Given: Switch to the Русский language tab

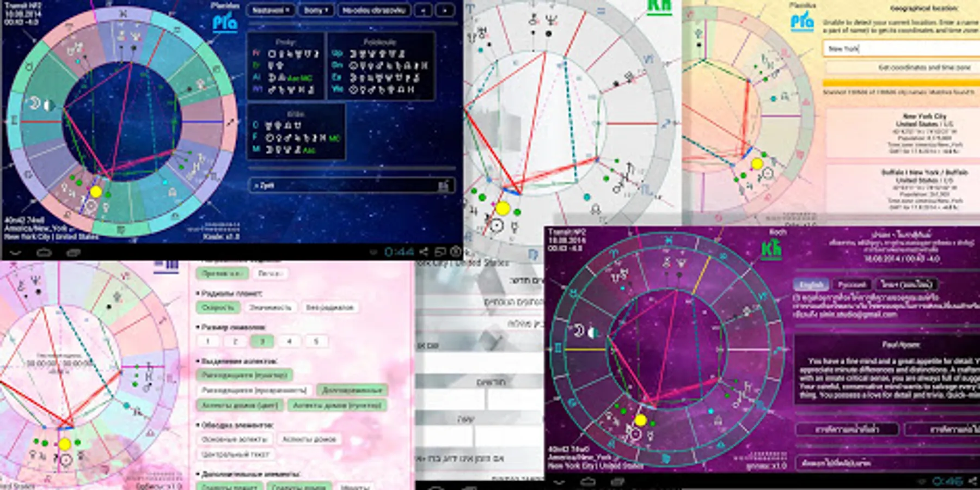Looking at the screenshot, I should [852, 285].
